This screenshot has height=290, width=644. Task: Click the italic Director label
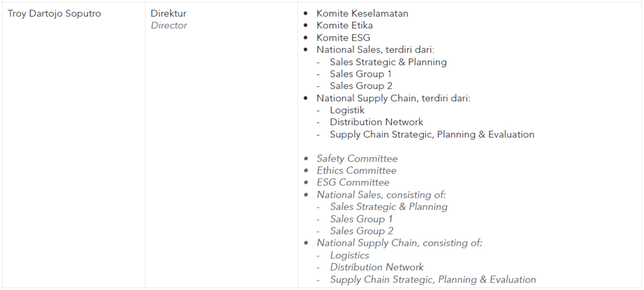click(x=169, y=26)
